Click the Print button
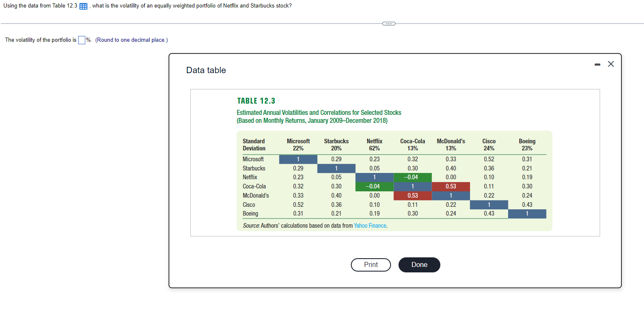 click(371, 264)
